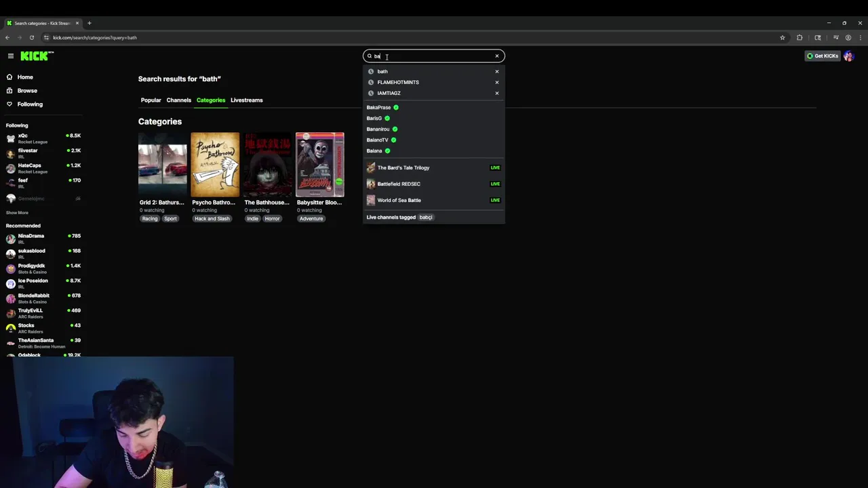Viewport: 868px width, 488px height.
Task: Close the Kick search browser tab
Action: click(x=77, y=23)
